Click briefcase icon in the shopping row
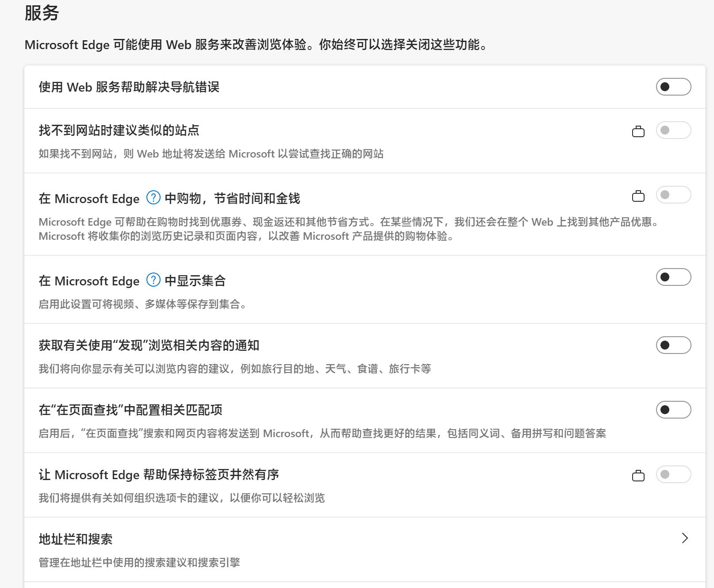 click(638, 196)
